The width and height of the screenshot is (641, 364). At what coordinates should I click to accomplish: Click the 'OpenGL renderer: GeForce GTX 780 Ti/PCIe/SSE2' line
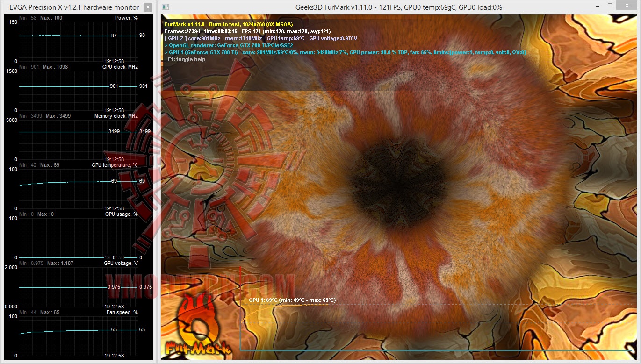pos(229,45)
